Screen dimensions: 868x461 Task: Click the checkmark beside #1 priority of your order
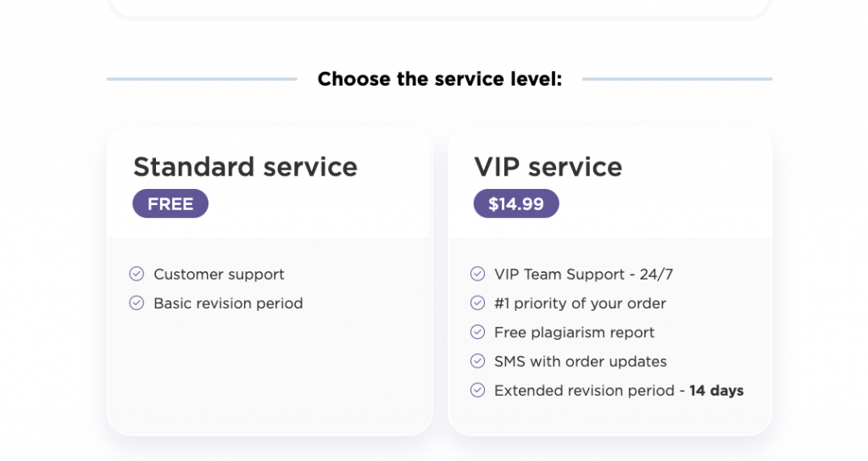tap(478, 303)
